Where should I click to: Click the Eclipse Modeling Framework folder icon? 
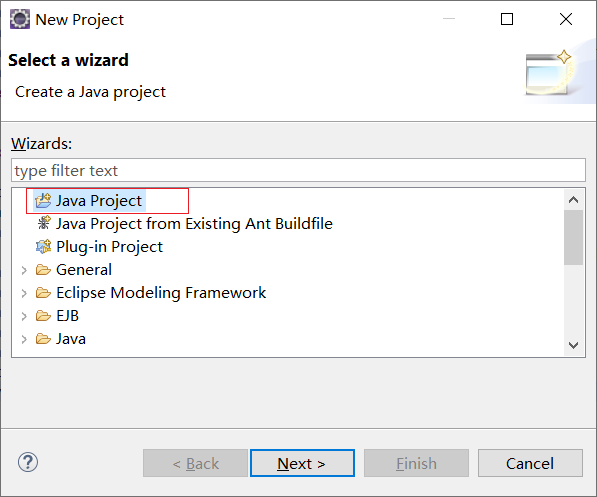coord(43,293)
